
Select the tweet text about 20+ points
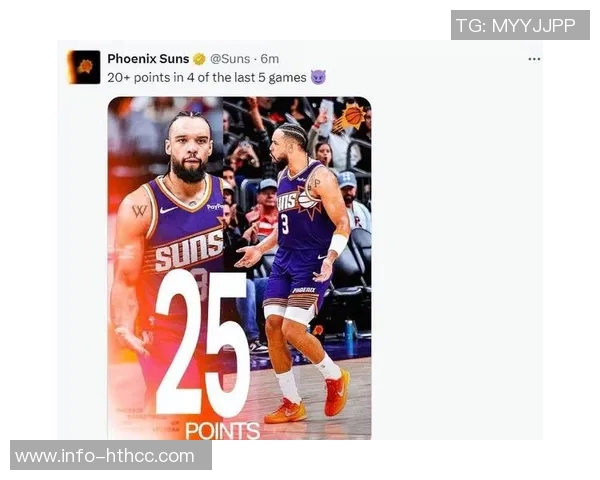coord(207,78)
